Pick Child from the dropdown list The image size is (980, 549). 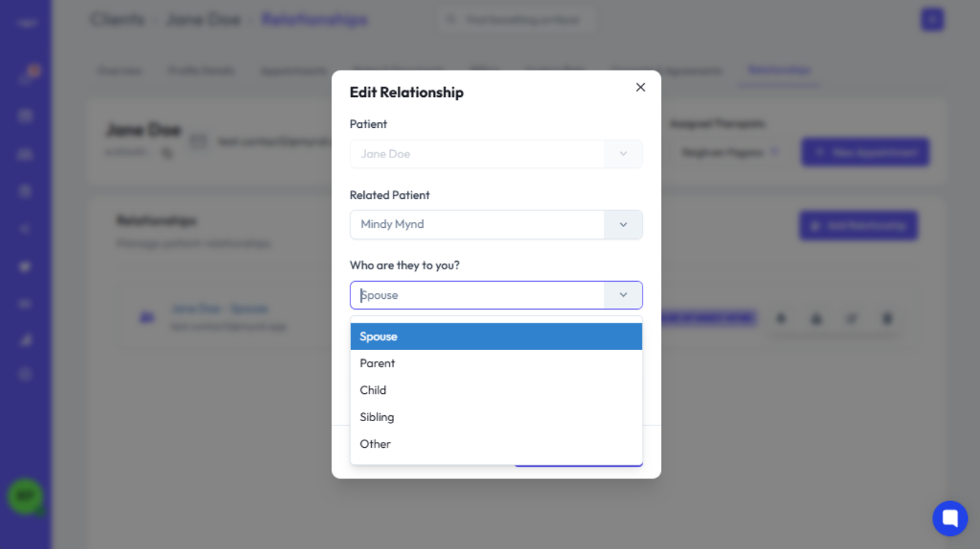tap(495, 390)
